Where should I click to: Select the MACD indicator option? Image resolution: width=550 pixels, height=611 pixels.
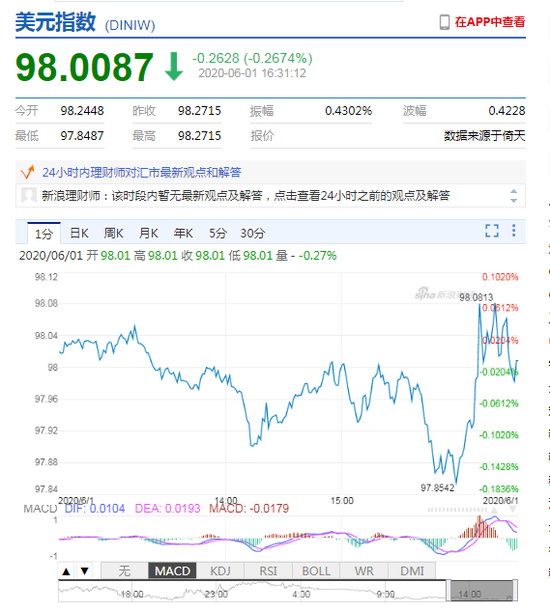(172, 571)
